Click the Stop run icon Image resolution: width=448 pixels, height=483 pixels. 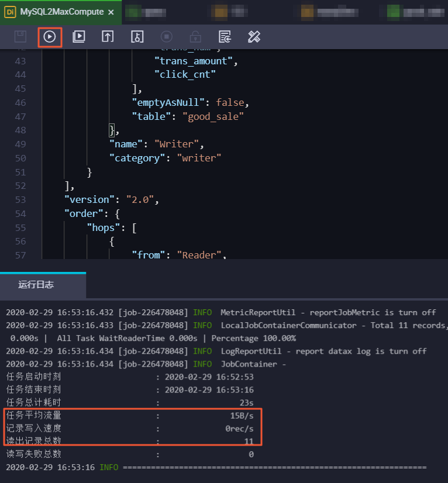166,37
